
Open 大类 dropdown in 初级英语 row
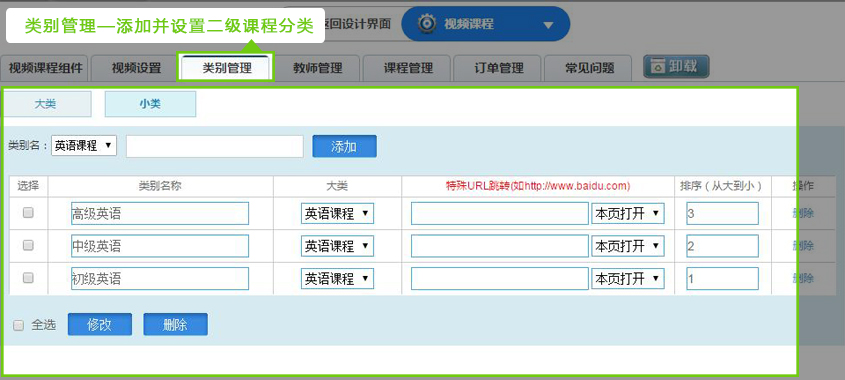coord(337,279)
